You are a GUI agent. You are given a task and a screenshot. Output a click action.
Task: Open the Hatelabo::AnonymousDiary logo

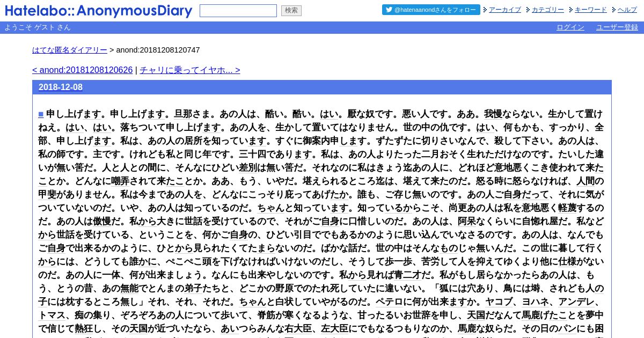98,11
